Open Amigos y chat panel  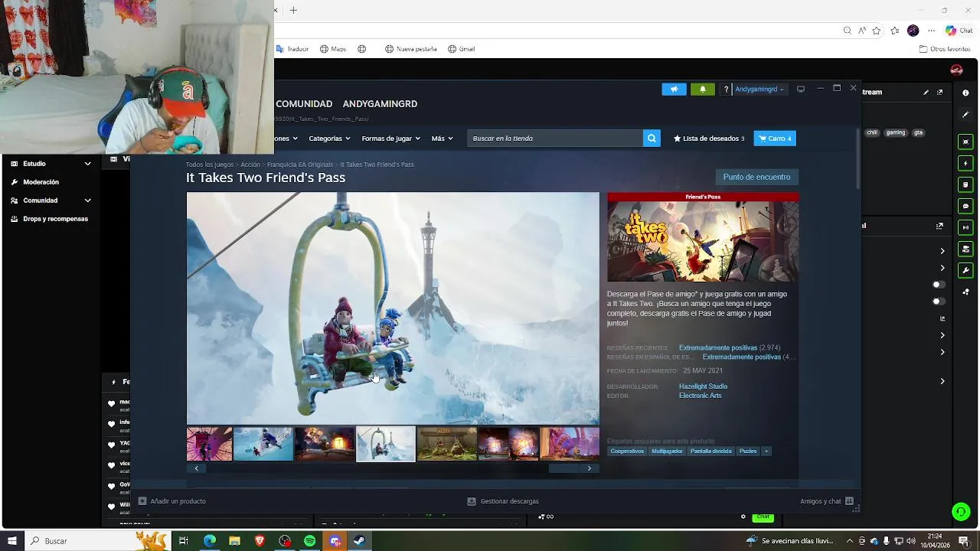(826, 501)
